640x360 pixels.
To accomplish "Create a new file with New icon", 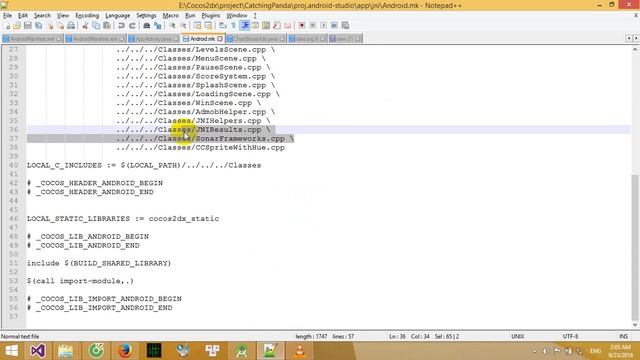I will point(7,26).
